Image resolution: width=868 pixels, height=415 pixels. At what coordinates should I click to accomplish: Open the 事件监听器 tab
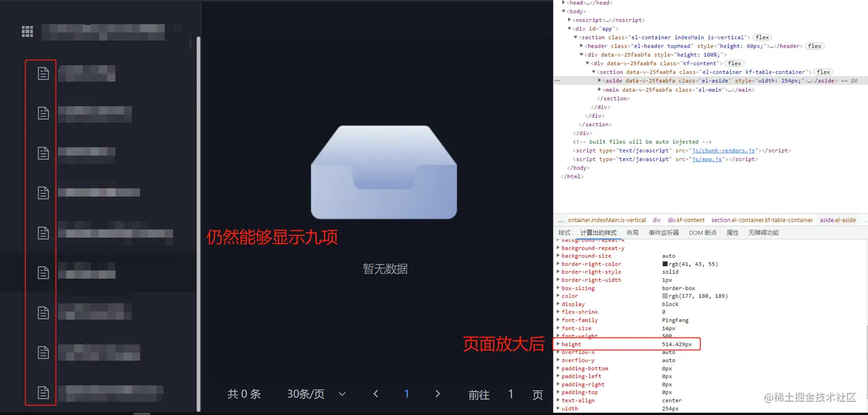pyautogui.click(x=664, y=233)
